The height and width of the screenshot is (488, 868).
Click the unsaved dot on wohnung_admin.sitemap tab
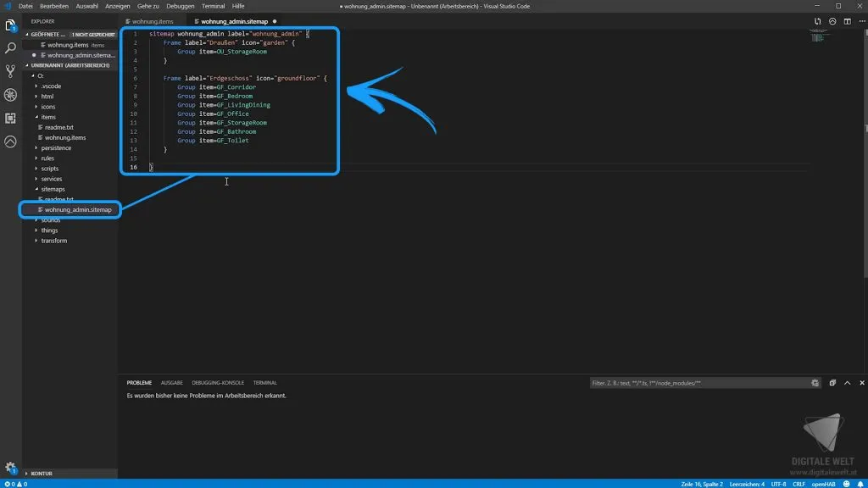(275, 21)
